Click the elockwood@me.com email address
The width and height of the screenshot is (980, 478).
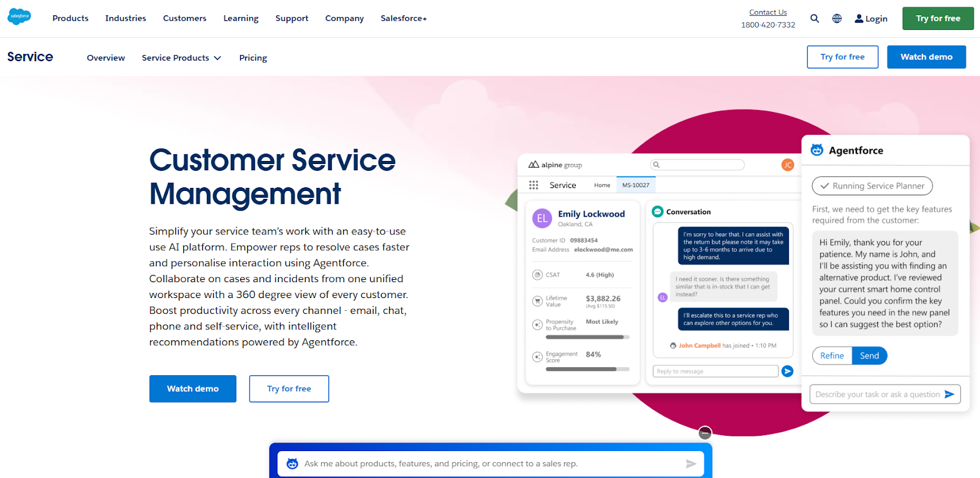pos(603,250)
